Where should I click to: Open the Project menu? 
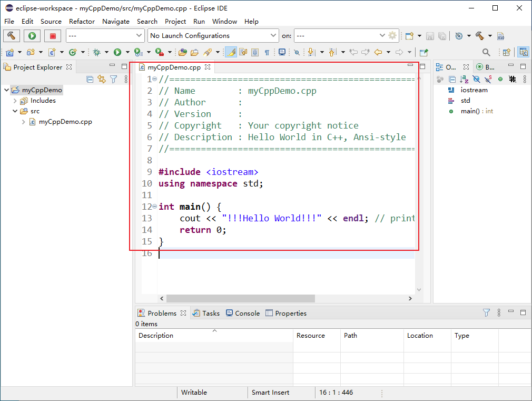175,22
